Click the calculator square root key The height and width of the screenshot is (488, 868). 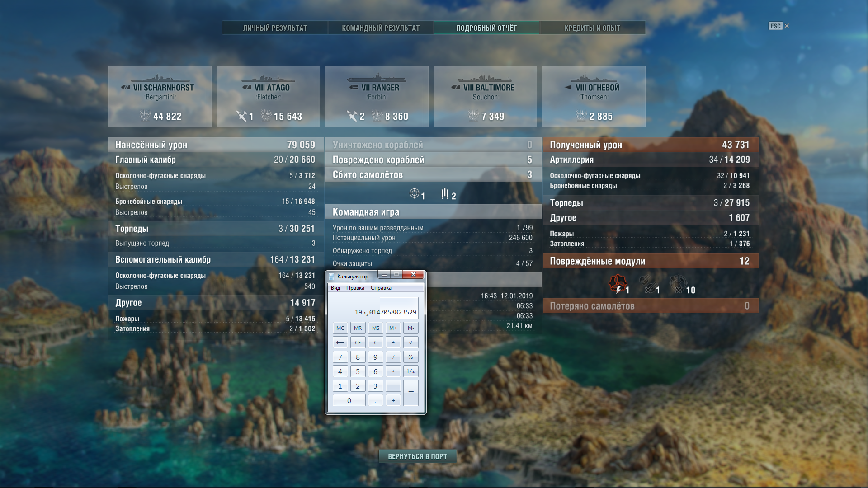pyautogui.click(x=410, y=343)
